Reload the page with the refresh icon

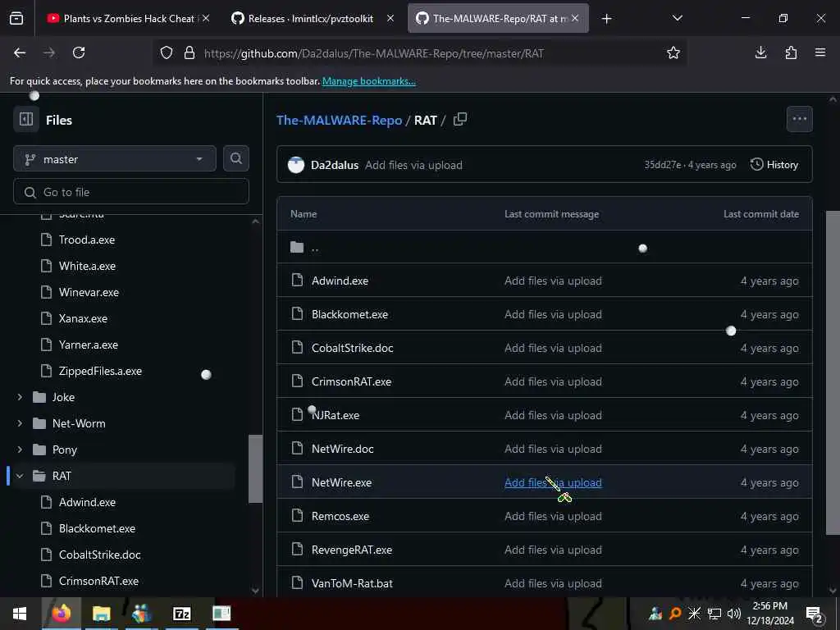(79, 52)
